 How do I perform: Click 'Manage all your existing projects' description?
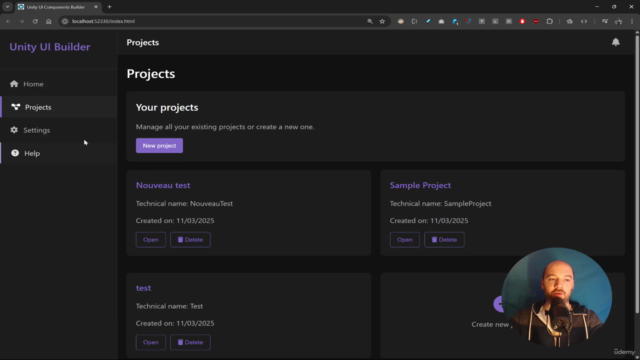[x=225, y=127]
